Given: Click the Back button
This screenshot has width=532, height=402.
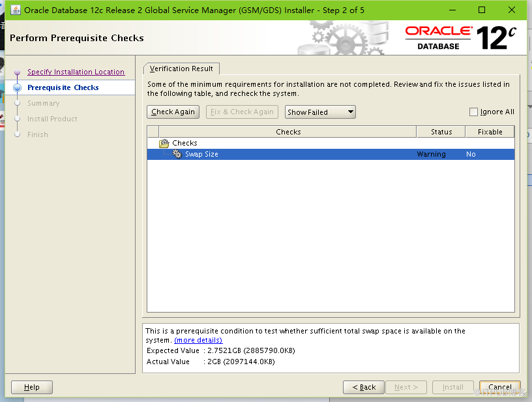Looking at the screenshot, I should pyautogui.click(x=364, y=387).
